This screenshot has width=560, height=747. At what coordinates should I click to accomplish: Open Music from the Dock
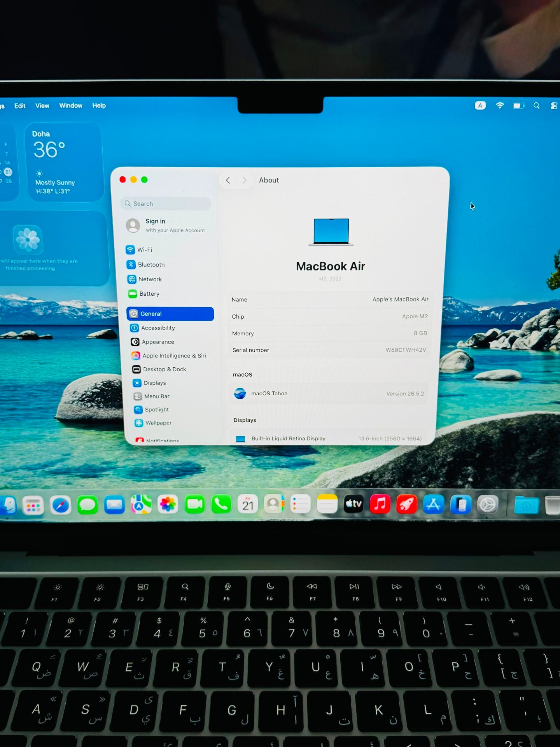point(380,504)
